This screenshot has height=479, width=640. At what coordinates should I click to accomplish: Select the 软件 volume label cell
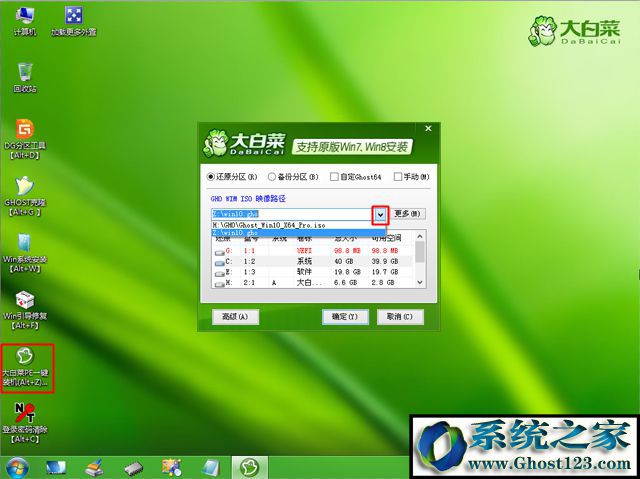tap(304, 272)
